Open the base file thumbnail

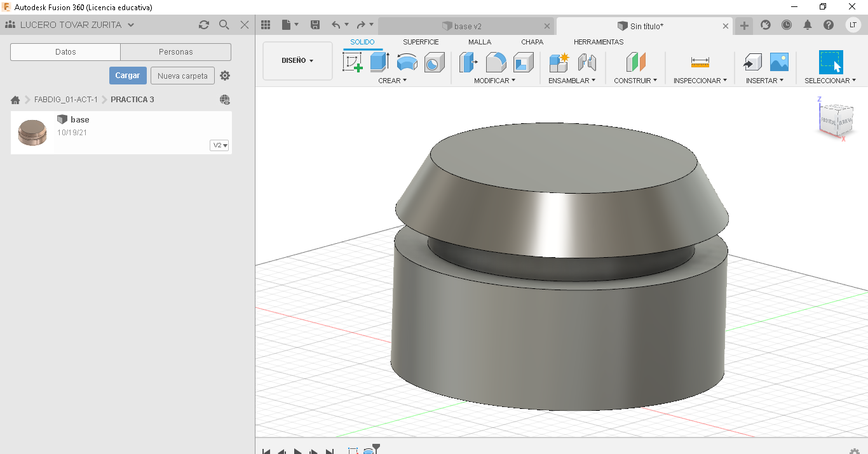coord(32,133)
